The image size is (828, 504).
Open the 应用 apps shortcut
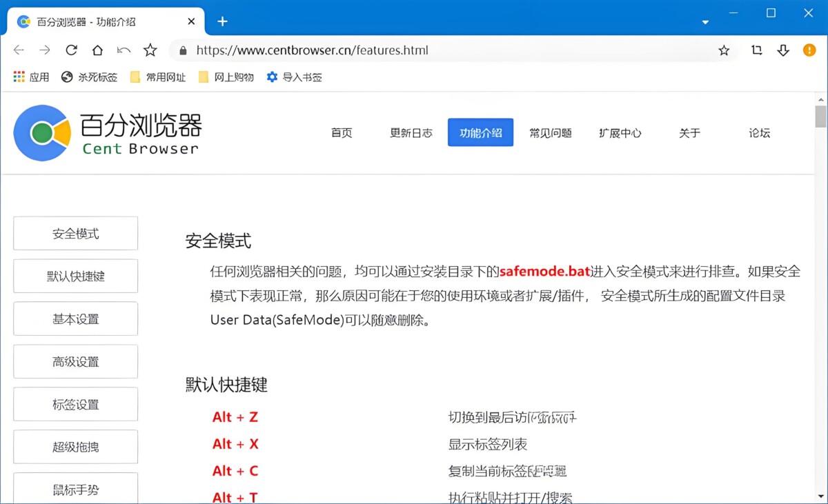tap(31, 77)
